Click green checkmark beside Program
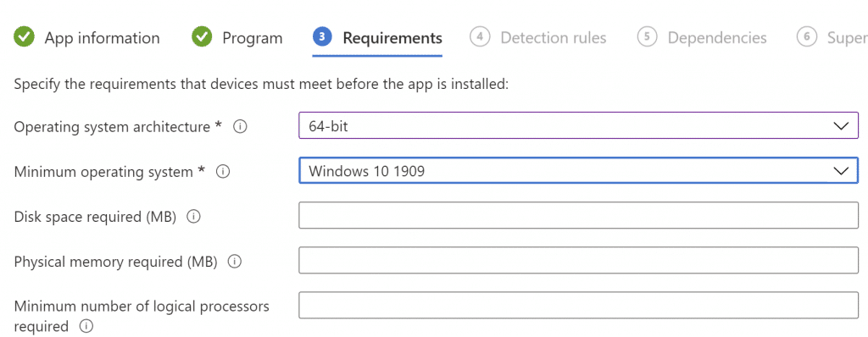This screenshot has height=337, width=868. [202, 37]
